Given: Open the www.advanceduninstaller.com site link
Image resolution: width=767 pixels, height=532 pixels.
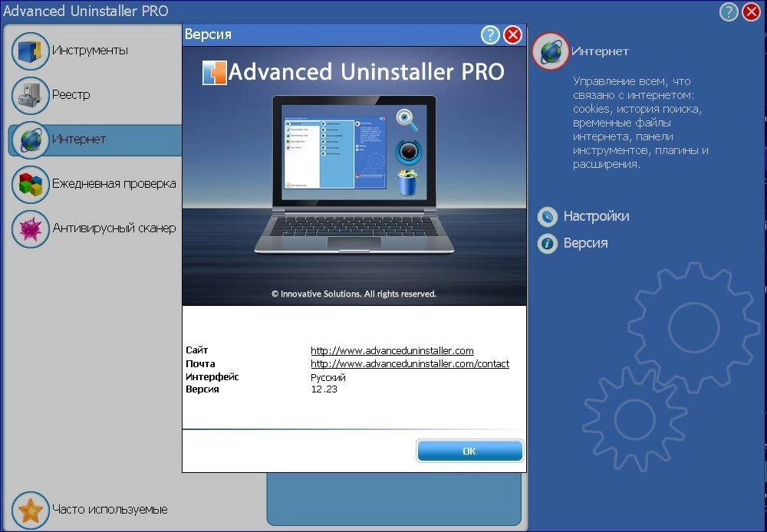Looking at the screenshot, I should pyautogui.click(x=392, y=350).
